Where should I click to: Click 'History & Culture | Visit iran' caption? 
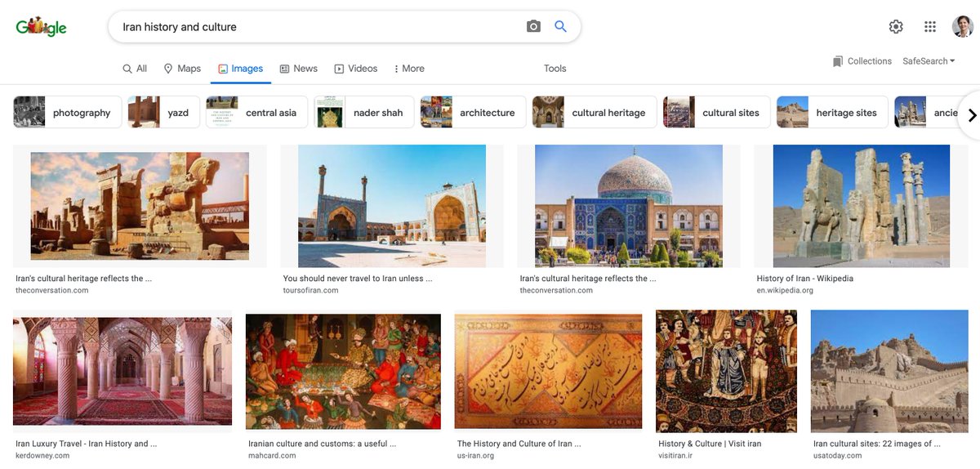(710, 444)
